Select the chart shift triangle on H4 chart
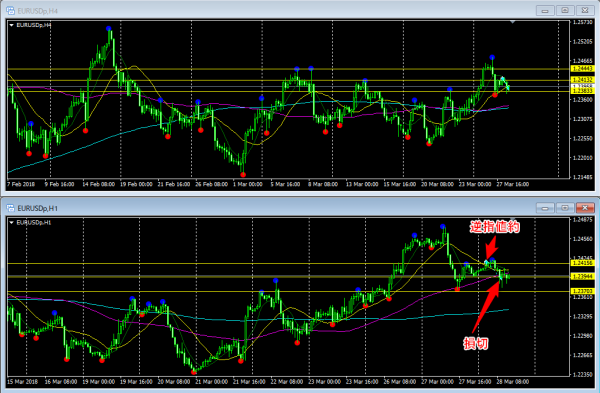This screenshot has height=393, width=600. pos(512,22)
